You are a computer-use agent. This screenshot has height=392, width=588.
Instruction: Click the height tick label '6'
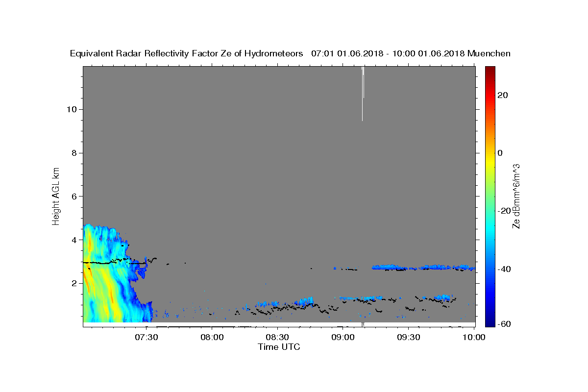click(73, 196)
